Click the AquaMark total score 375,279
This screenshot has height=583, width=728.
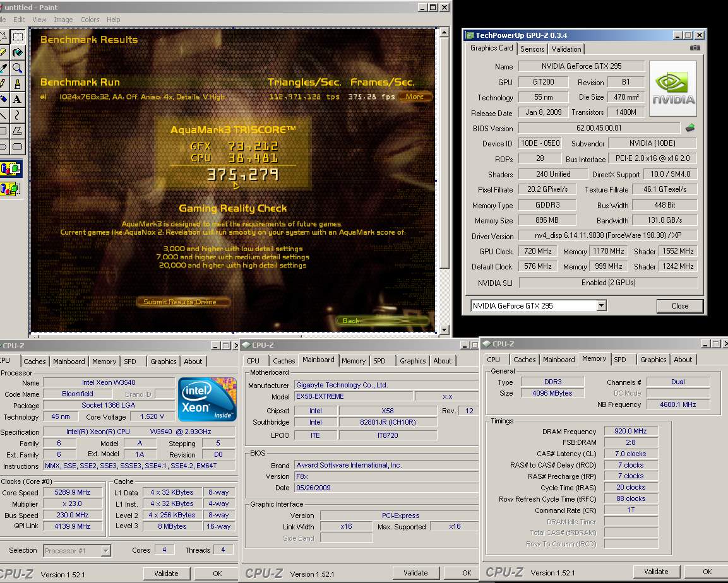[x=242, y=174]
